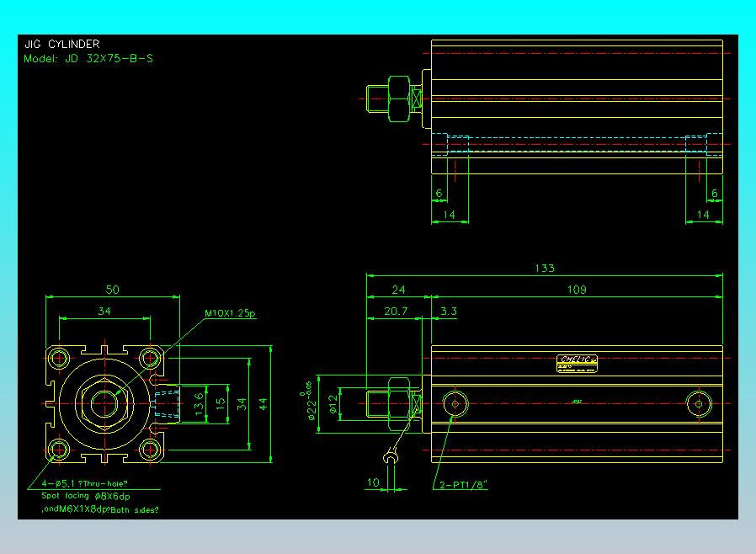Click the horizontal "34" dimension below 50
This screenshot has height=554, width=756.
tap(104, 311)
